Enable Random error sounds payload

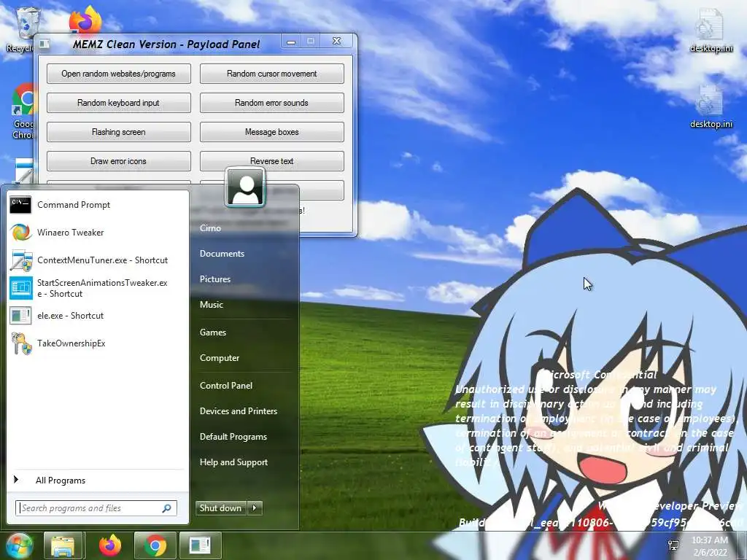pos(272,103)
